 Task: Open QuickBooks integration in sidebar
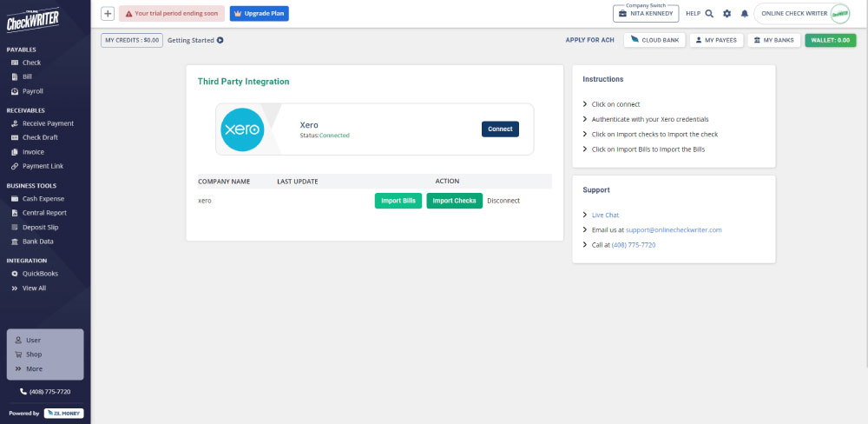point(40,274)
